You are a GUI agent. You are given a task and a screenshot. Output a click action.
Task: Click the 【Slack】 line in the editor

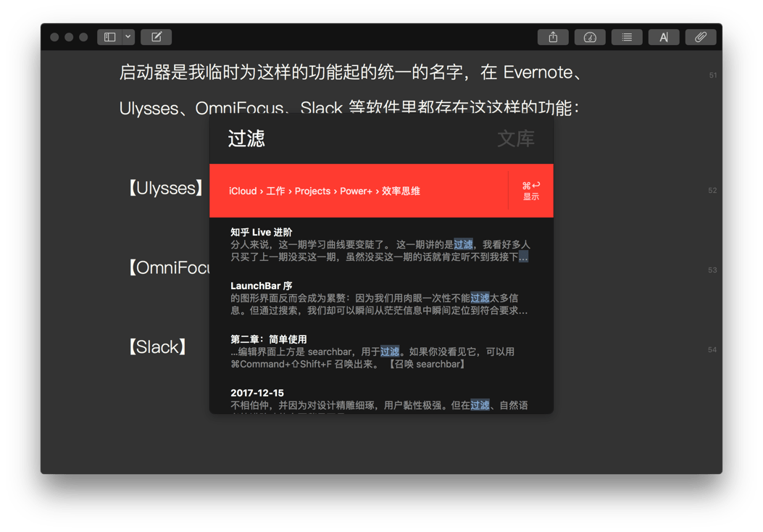point(157,347)
